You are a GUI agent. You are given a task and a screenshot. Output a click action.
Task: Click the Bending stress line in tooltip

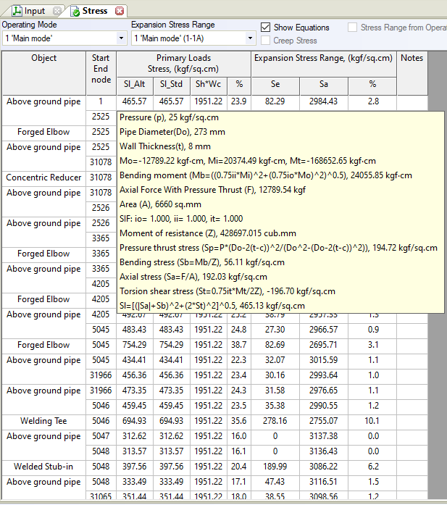[x=202, y=263]
